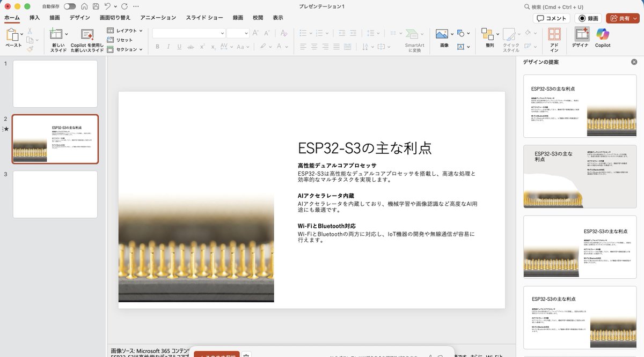Click the Arrange (整列) icon
The width and height of the screenshot is (644, 357).
[488, 35]
